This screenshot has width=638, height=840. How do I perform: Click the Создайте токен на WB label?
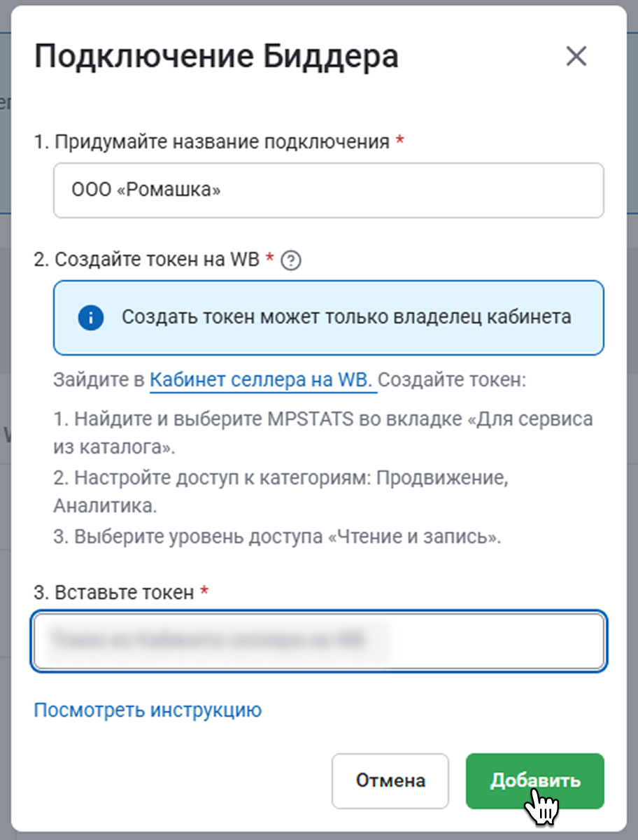point(147,260)
